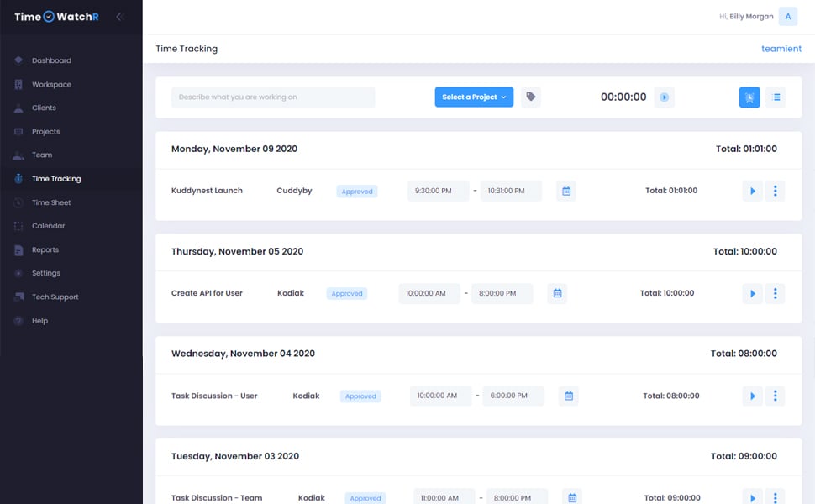815x504 pixels.
Task: Expand the Select a Project dropdown
Action: [x=474, y=97]
